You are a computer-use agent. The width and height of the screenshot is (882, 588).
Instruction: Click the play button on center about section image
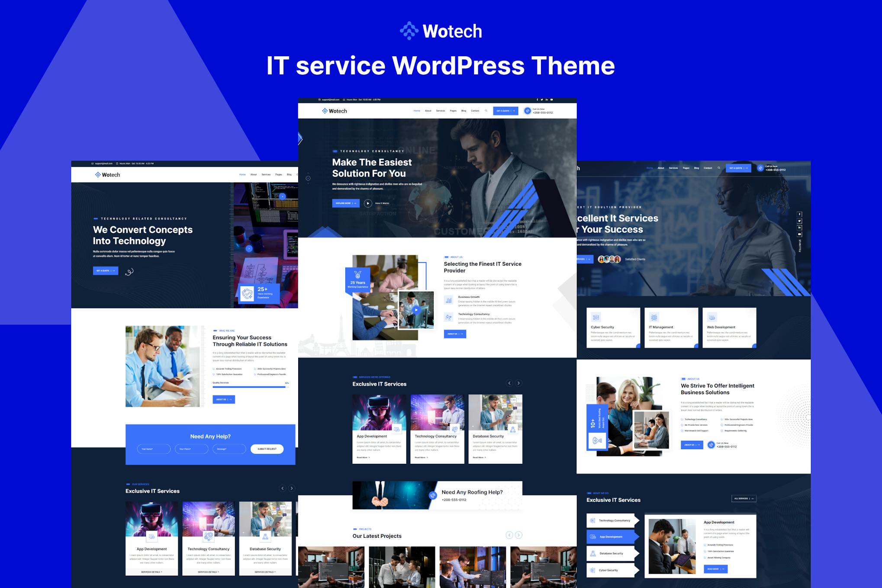(416, 310)
